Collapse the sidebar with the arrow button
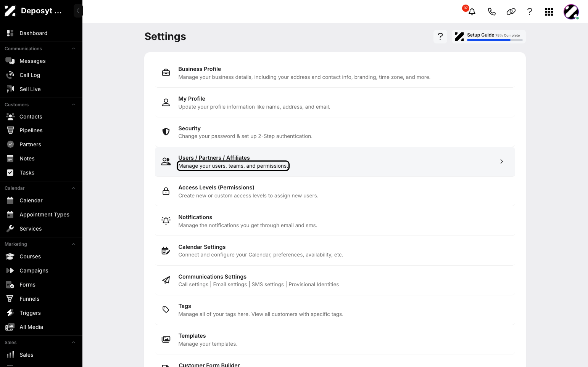Screen dimensions: 588x367 (x=78, y=11)
